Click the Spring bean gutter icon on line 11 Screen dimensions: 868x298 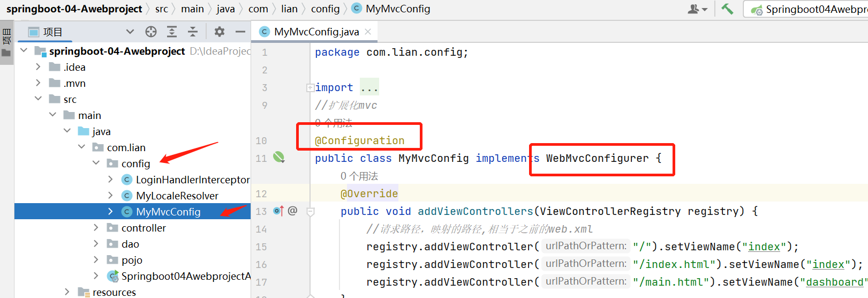[x=279, y=158]
